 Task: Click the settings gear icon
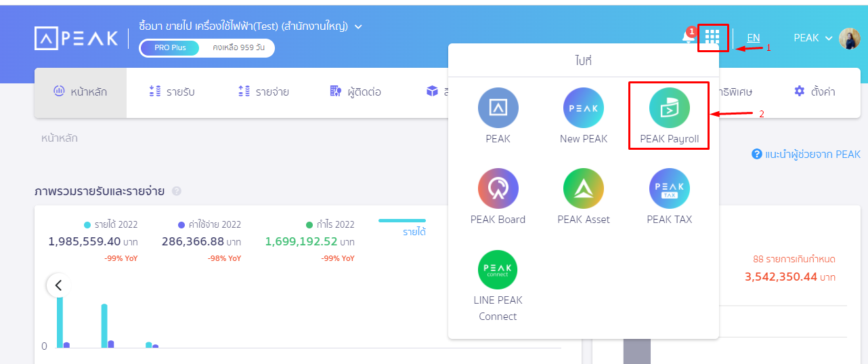[x=800, y=91]
